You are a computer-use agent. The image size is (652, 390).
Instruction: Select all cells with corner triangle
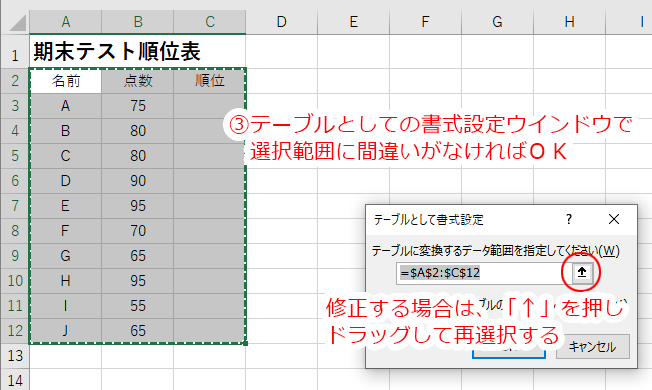(15, 22)
